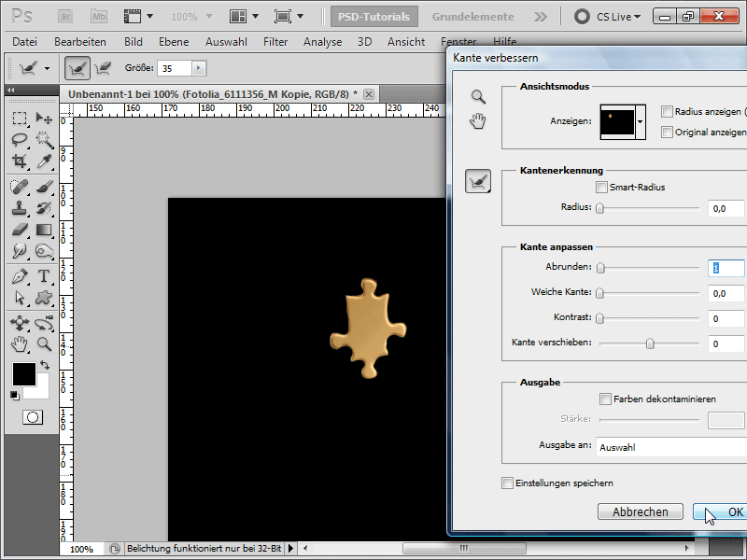Open Größe brush size slider popup
Viewport: 747px width, 560px height.
click(199, 68)
